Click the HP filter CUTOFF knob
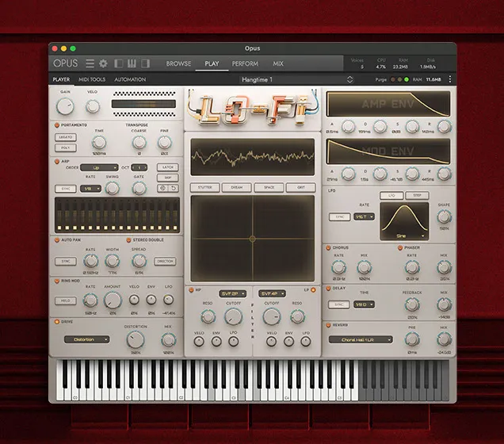 (x=233, y=316)
